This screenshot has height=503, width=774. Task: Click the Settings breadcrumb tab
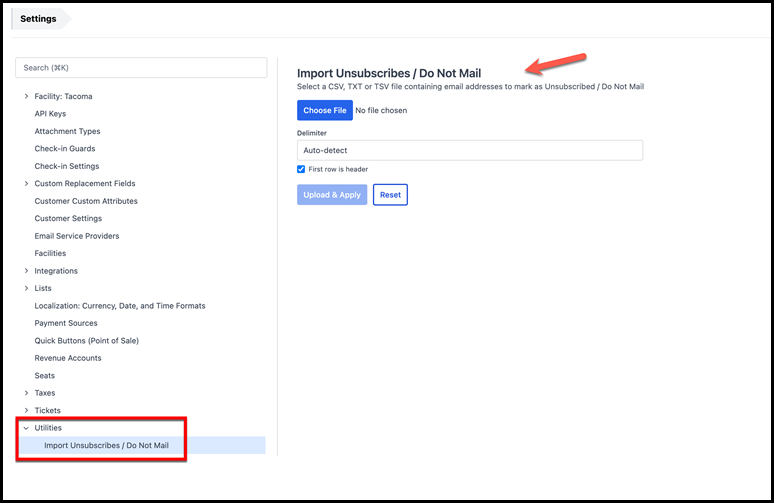[x=39, y=18]
